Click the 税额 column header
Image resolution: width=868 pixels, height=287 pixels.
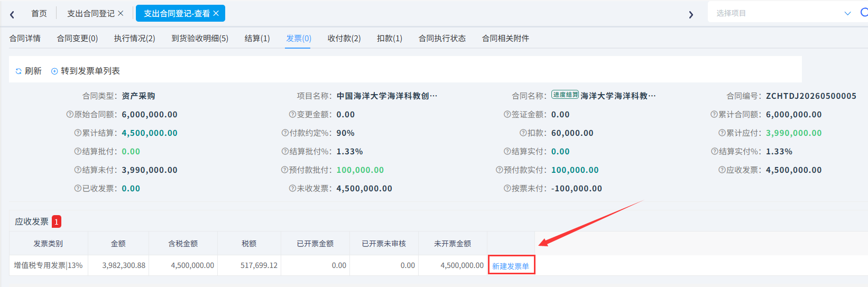click(x=249, y=244)
